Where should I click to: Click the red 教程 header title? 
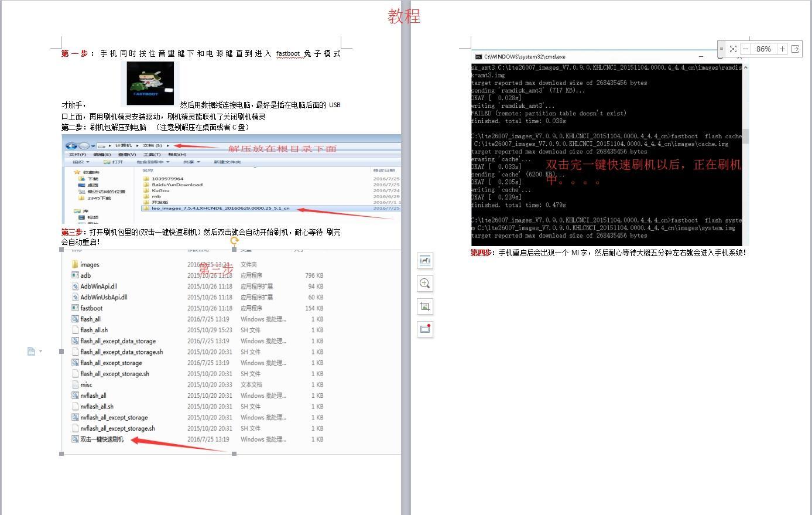tap(404, 16)
